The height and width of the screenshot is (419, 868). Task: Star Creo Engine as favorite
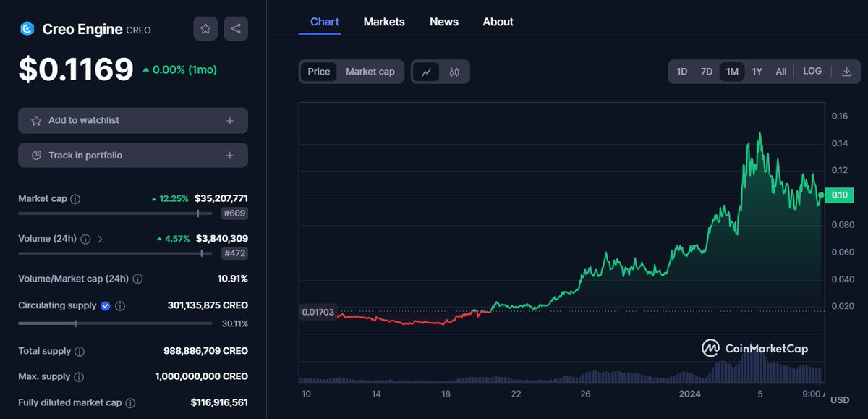[205, 29]
